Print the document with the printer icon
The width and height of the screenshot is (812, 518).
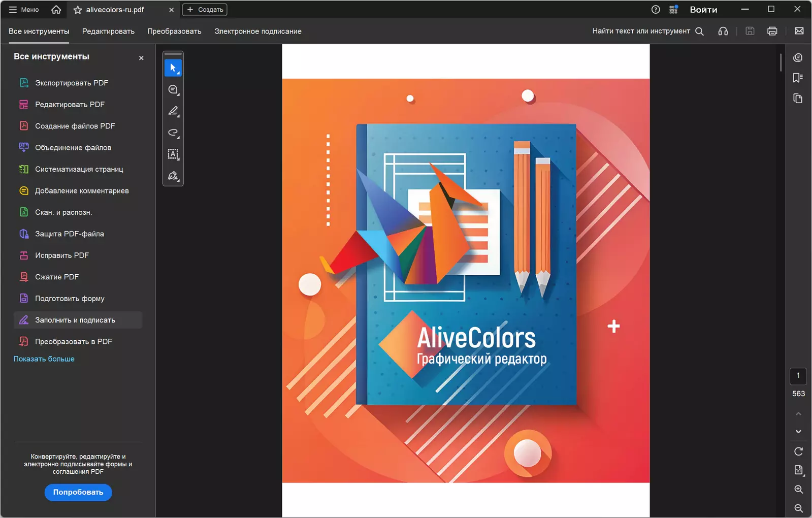coord(772,31)
